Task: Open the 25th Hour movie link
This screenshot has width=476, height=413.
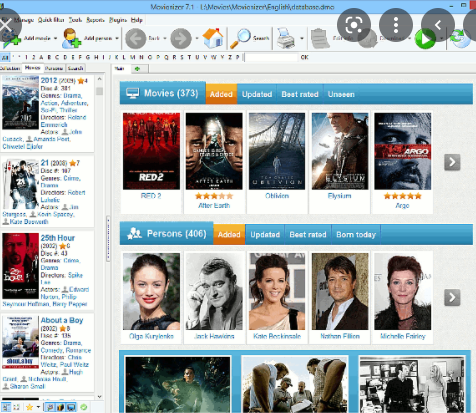Action: [58, 238]
